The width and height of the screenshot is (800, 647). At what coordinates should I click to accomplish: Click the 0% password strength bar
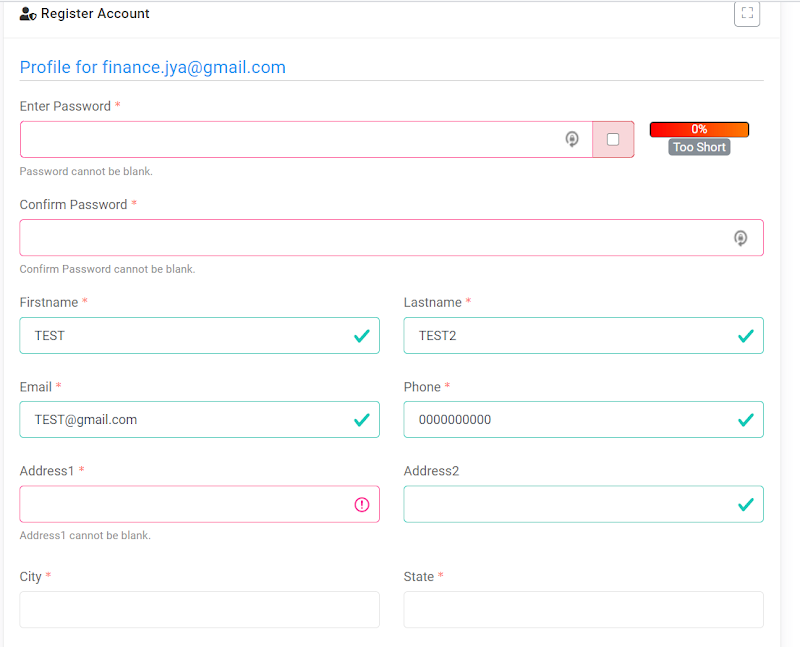point(699,130)
